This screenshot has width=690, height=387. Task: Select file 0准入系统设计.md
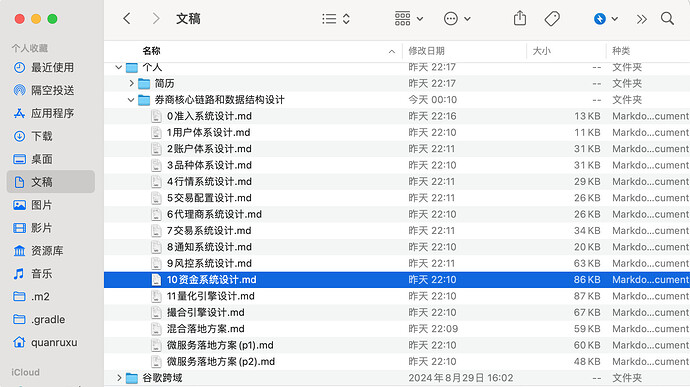pos(397,116)
